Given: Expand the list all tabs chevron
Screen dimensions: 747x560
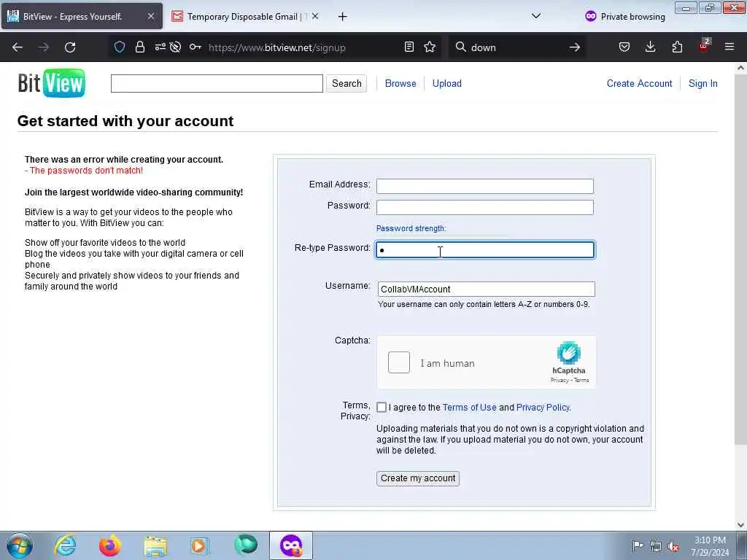Looking at the screenshot, I should tap(536, 16).
